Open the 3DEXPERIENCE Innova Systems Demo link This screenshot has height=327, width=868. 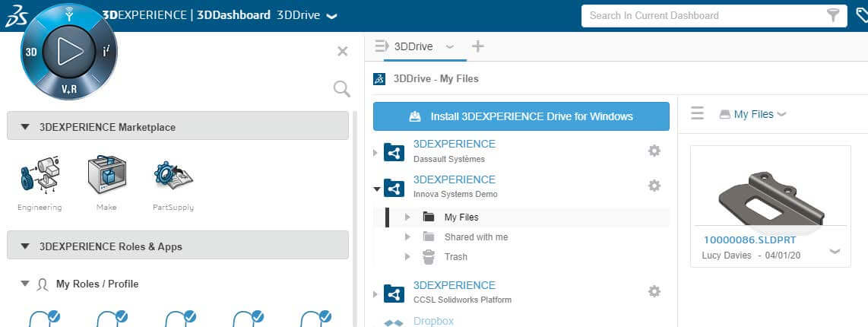click(455, 179)
